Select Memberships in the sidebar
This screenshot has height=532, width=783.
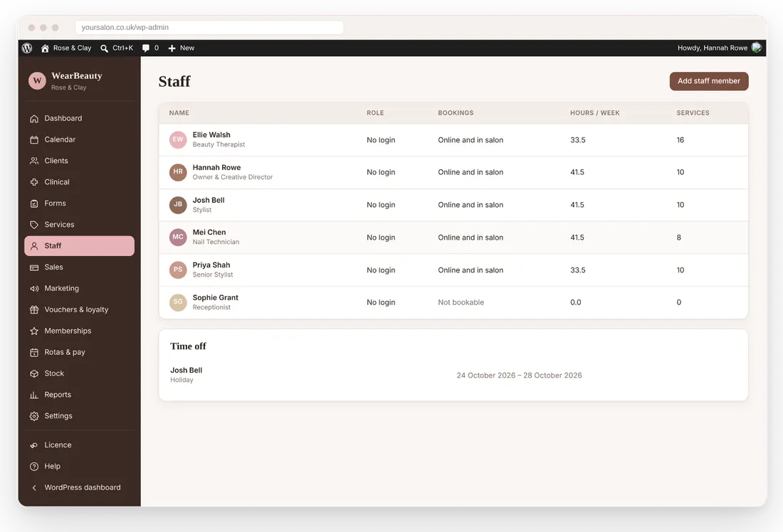(x=80, y=331)
